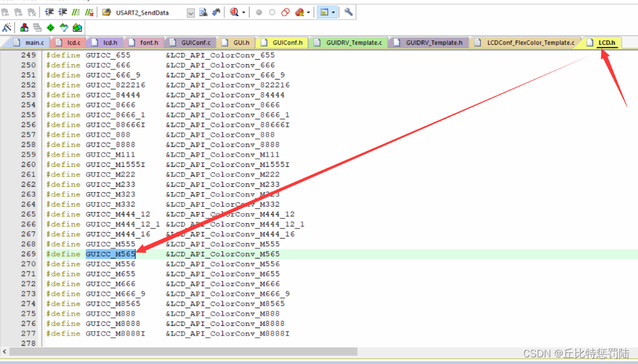638x364 pixels.
Task: Click &LCD_API_ColorConv_8888 value
Action: pos(222,145)
